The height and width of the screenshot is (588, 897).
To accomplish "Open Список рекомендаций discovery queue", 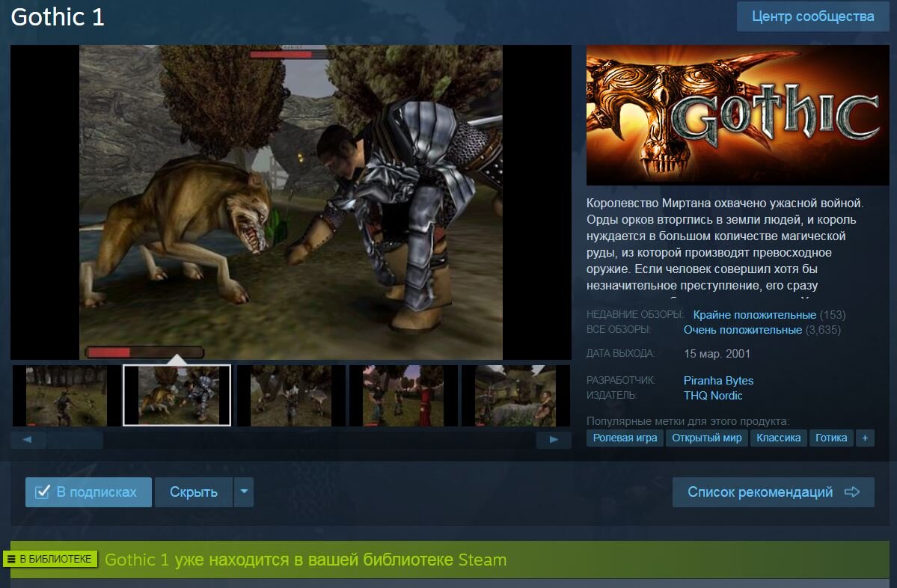I will coord(774,492).
